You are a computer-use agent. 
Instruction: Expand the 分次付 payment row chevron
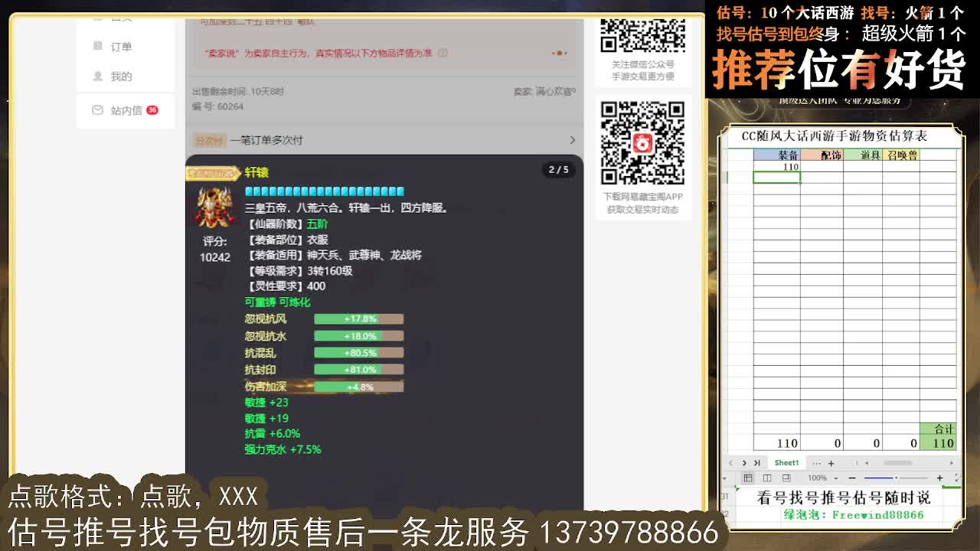pos(573,141)
